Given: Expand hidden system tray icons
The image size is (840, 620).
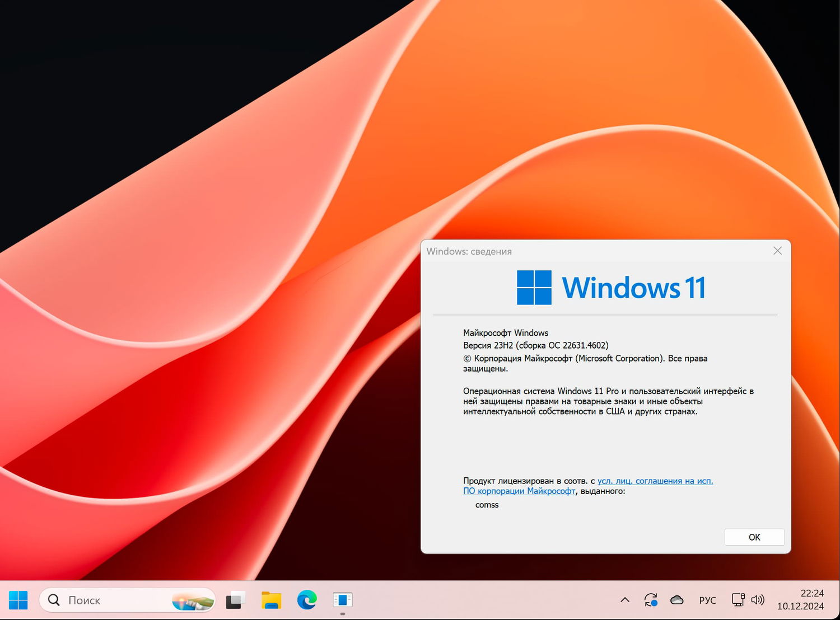Looking at the screenshot, I should (626, 599).
